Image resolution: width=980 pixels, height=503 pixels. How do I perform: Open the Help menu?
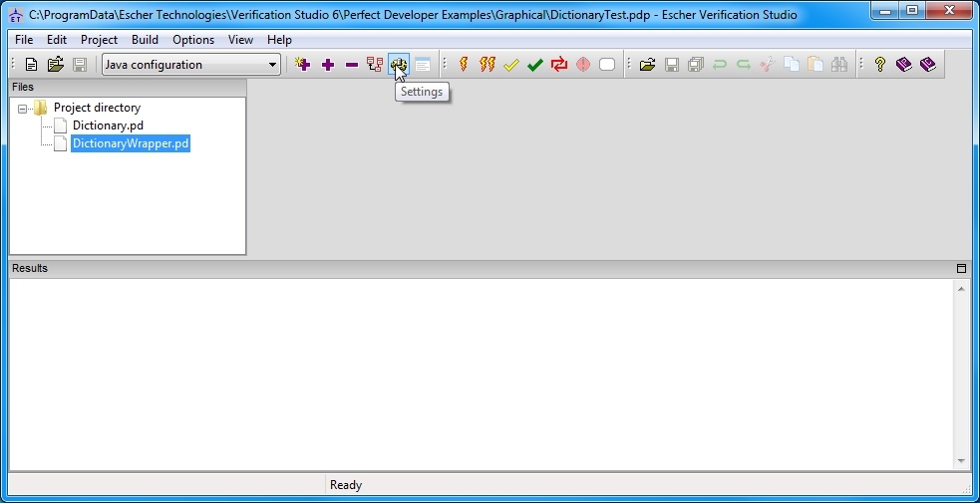[279, 39]
